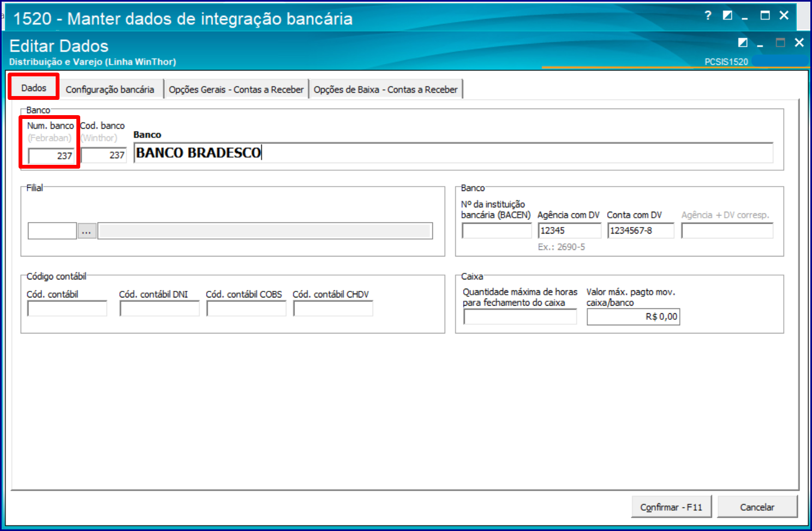This screenshot has width=812, height=531.
Task: Open help question mark in outer title bar
Action: [x=708, y=15]
